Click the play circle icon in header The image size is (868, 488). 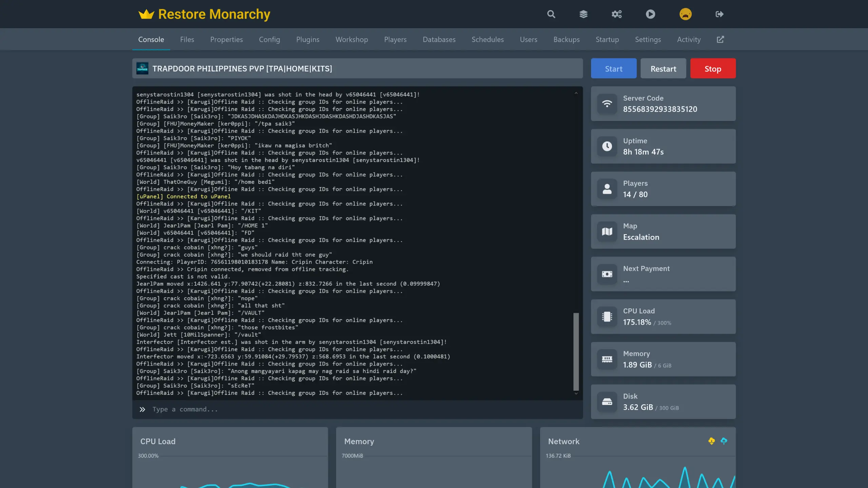click(x=650, y=14)
